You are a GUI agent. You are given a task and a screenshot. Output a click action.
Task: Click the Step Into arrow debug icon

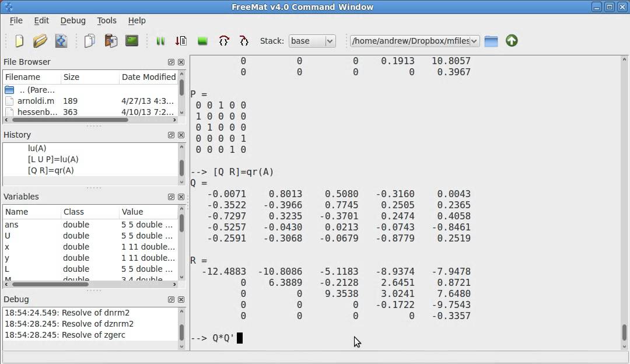(x=244, y=41)
